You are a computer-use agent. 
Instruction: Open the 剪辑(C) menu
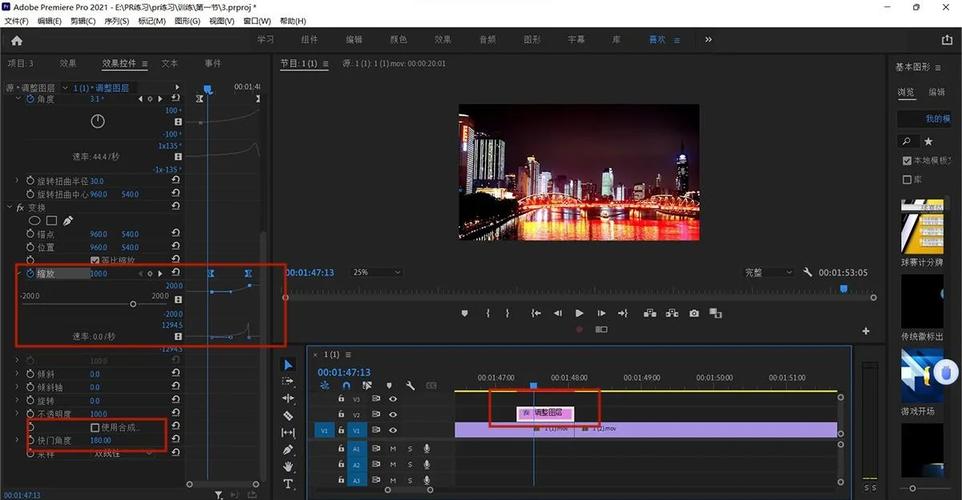[83, 21]
